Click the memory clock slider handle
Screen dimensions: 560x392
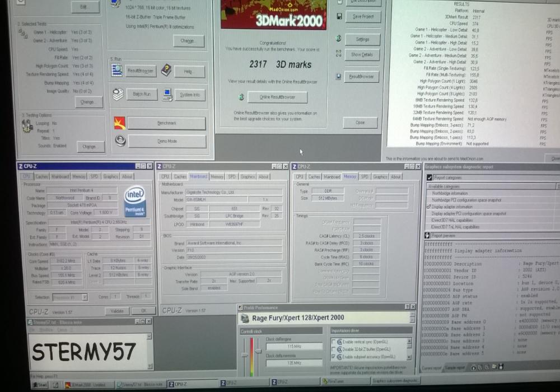tap(258, 352)
